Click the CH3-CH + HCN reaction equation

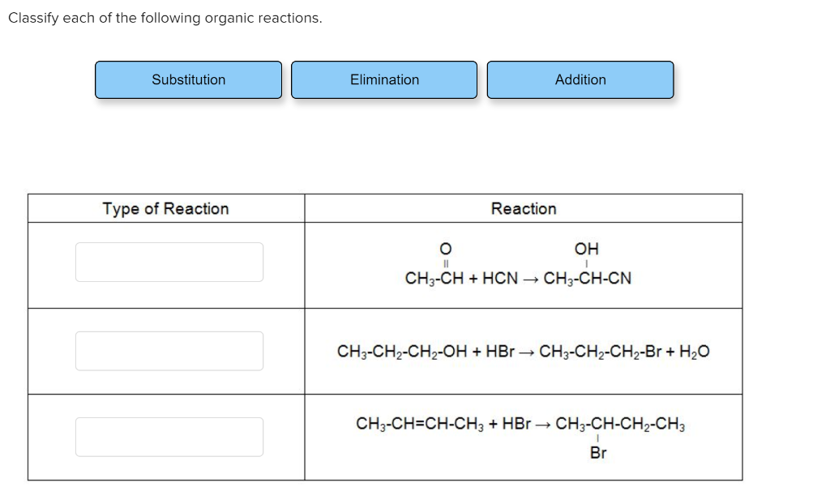click(518, 263)
